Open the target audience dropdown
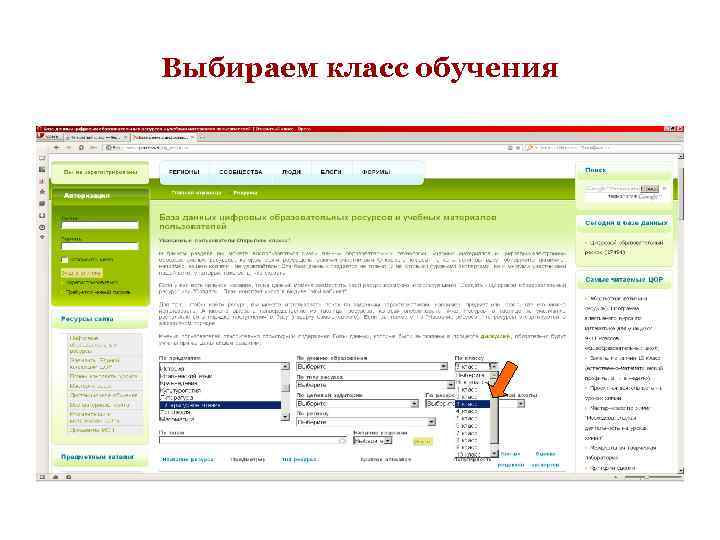 click(358, 404)
